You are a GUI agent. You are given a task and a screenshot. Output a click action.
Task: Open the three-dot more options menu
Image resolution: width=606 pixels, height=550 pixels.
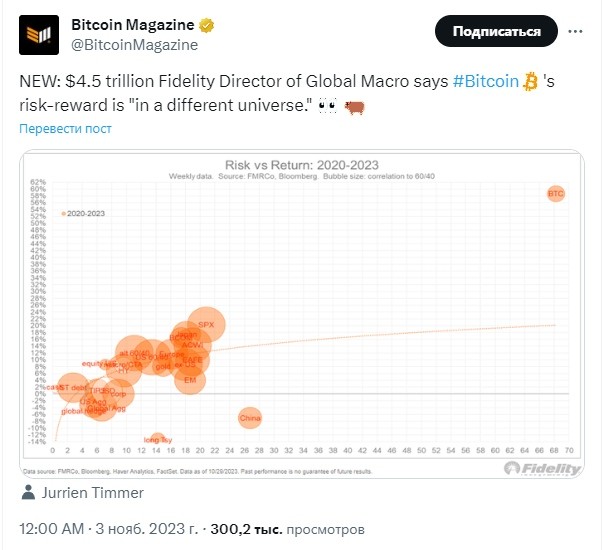click(575, 31)
